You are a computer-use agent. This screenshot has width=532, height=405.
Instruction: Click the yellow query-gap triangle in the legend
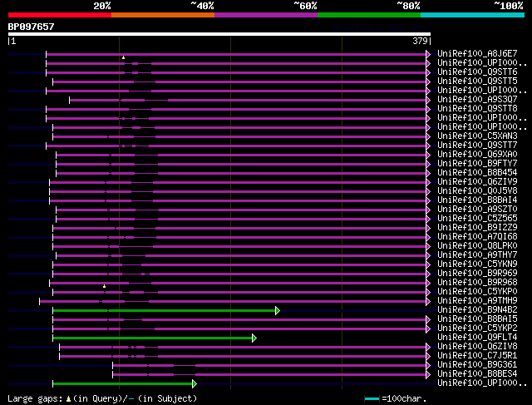pyautogui.click(x=68, y=399)
